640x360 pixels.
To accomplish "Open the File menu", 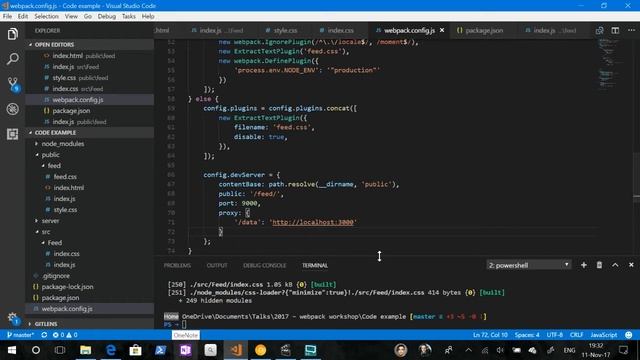I will [7, 16].
